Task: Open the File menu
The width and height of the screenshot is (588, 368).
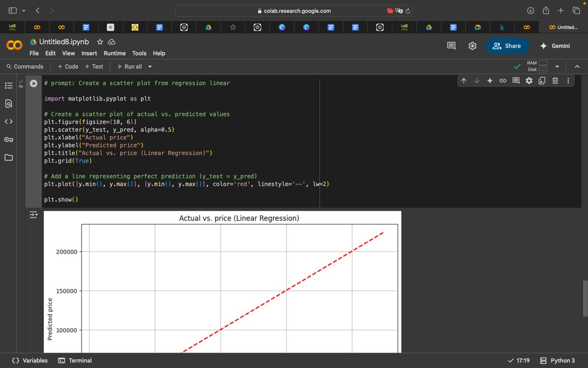Action: pos(34,53)
